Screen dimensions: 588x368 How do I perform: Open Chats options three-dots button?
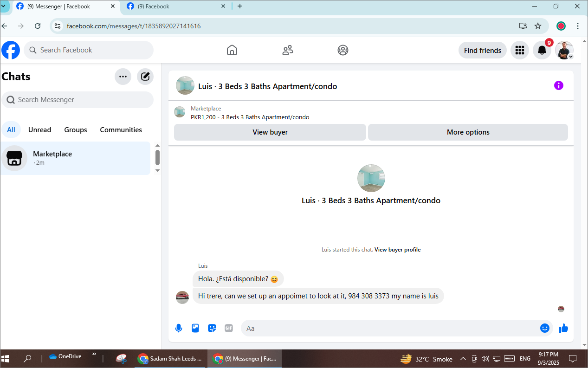pos(123,77)
